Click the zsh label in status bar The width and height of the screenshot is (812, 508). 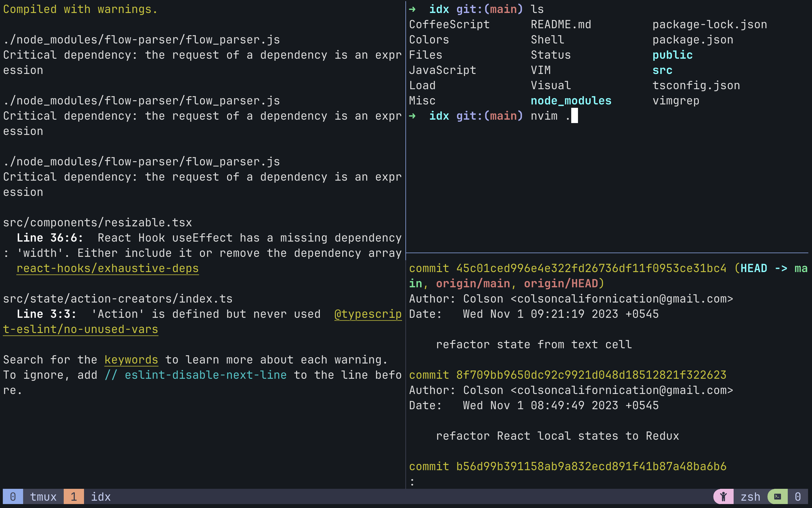(x=750, y=497)
